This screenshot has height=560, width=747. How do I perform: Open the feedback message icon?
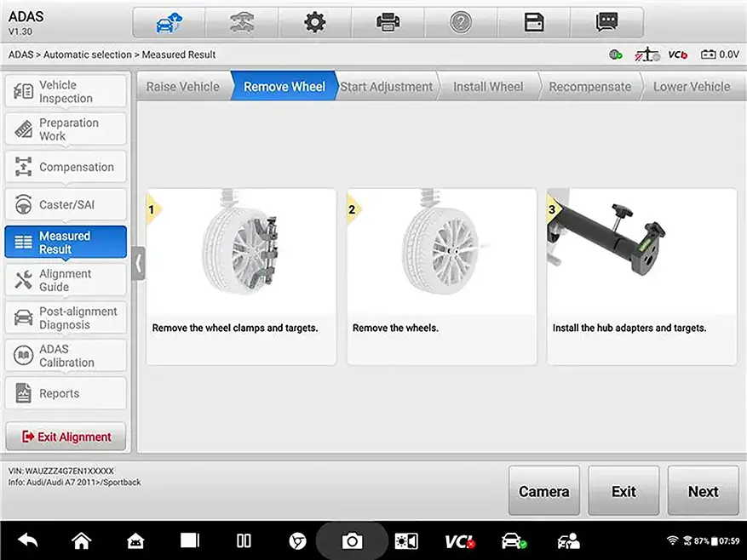(606, 22)
